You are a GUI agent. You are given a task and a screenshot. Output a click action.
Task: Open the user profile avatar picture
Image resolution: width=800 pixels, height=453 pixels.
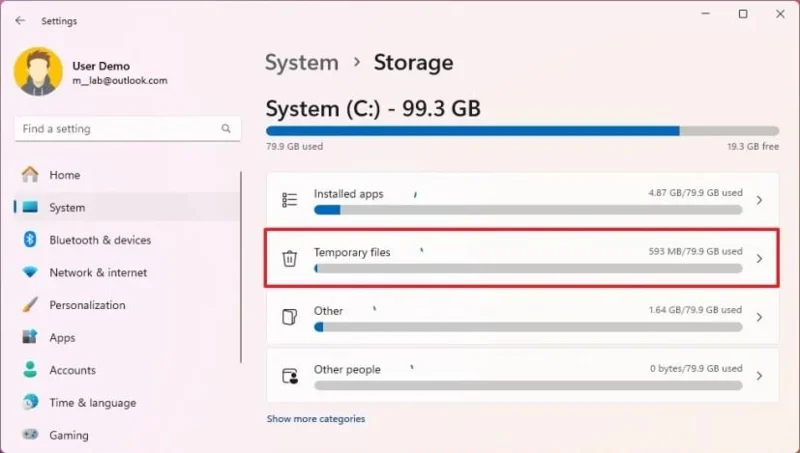38,72
